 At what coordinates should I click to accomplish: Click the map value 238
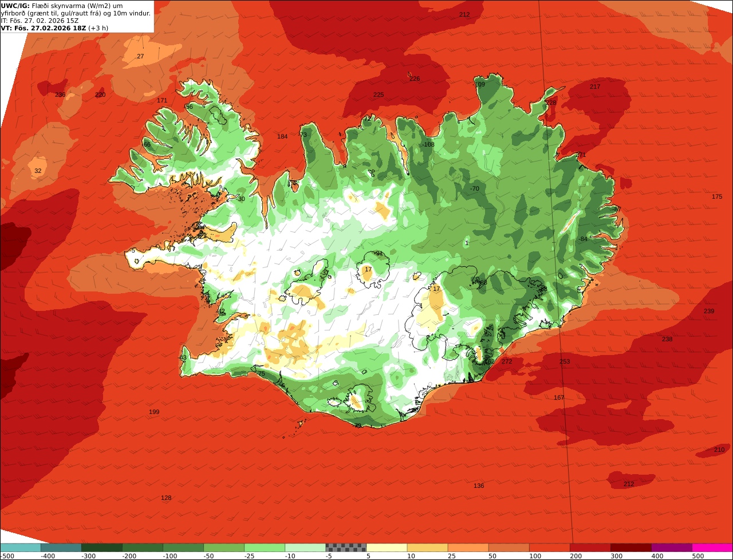(667, 340)
